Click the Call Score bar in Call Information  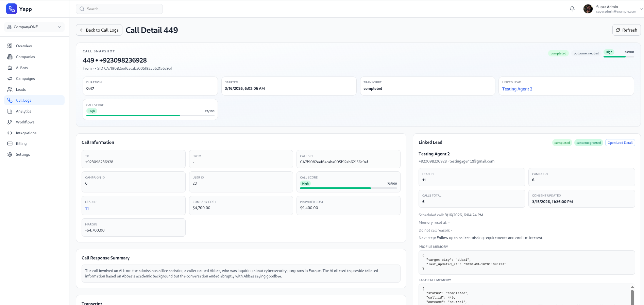349,188
